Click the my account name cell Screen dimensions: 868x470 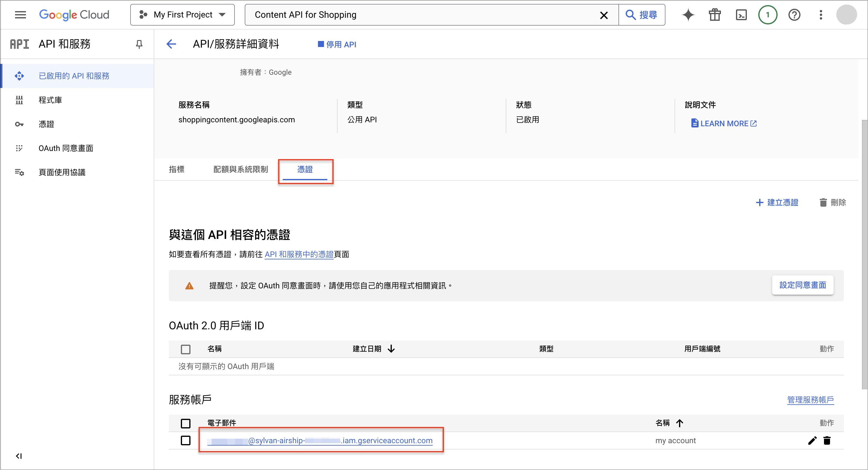point(675,441)
